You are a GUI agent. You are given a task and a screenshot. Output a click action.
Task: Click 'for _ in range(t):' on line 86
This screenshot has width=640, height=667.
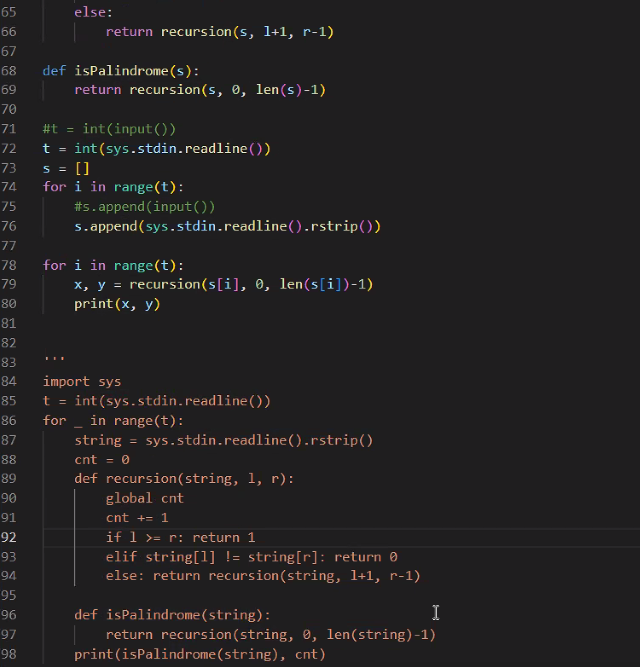coord(113,421)
